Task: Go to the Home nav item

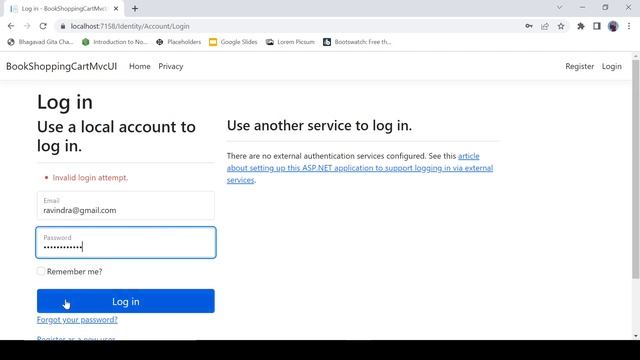Action: [140, 66]
